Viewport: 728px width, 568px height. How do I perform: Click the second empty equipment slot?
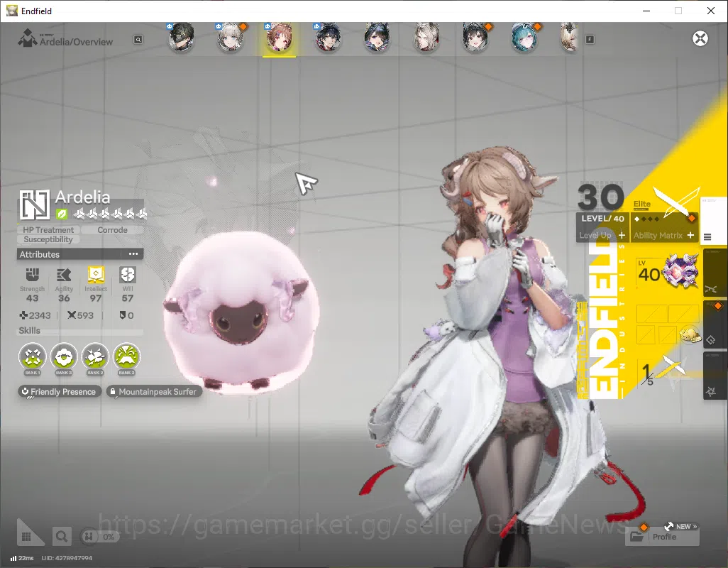(683, 314)
